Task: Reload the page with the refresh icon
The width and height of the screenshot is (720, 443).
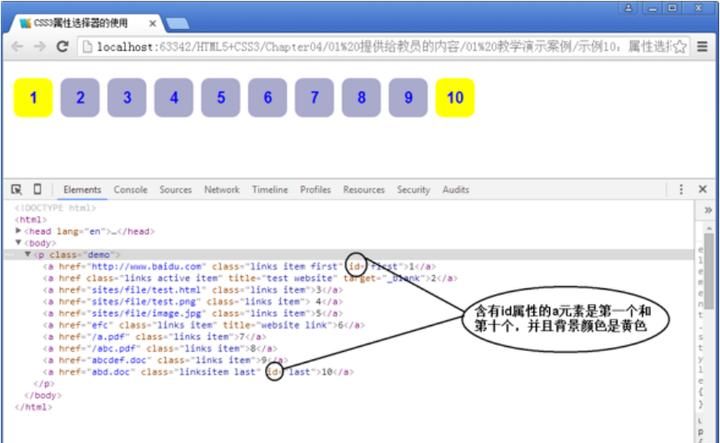Action: click(x=62, y=46)
